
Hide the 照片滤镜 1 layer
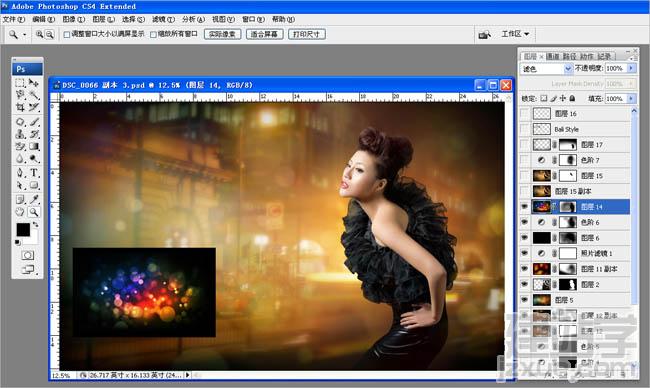(525, 253)
